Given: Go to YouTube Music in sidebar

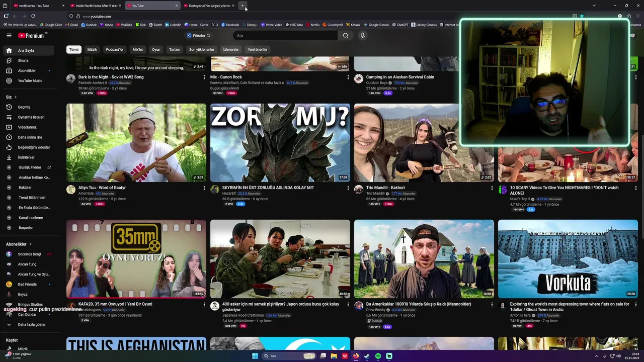Looking at the screenshot, I should tap(30, 80).
